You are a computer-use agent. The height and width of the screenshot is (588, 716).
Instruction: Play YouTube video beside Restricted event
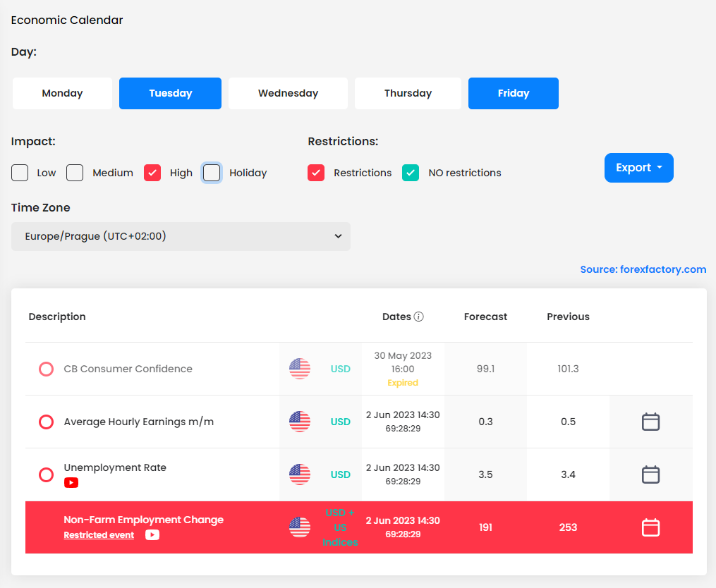click(x=152, y=535)
